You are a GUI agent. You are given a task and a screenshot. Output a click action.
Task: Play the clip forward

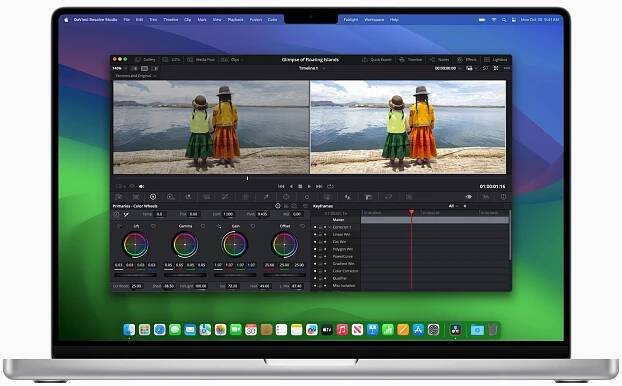click(309, 186)
